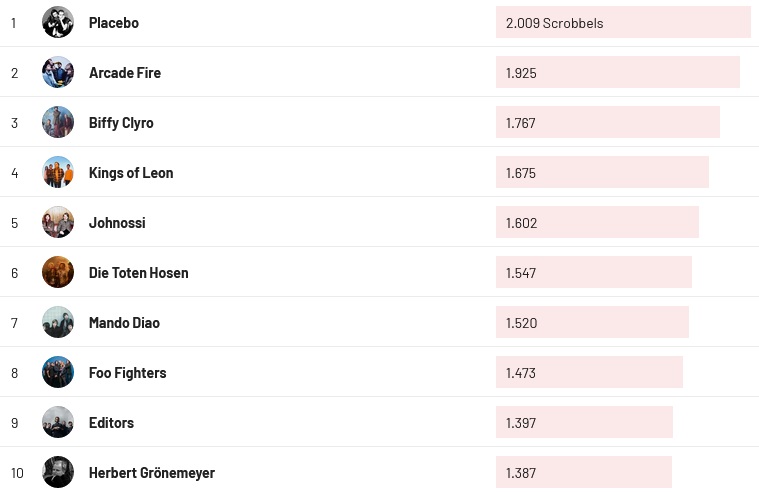This screenshot has height=495, width=759.
Task: Click Die Toten Hosen avatar image
Action: click(58, 272)
